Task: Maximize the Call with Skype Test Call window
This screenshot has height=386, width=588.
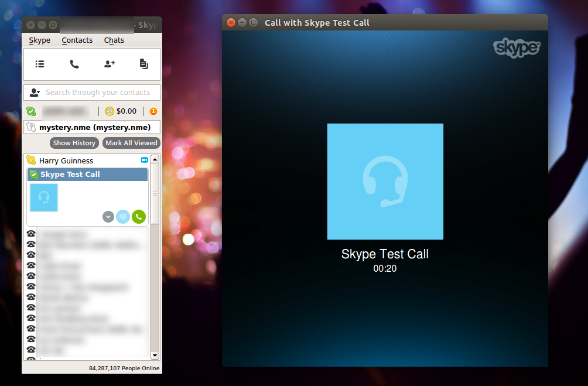Action: coord(254,22)
